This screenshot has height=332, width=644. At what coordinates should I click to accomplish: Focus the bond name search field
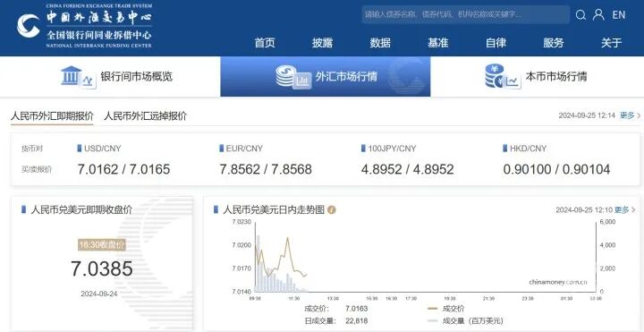coord(465,15)
